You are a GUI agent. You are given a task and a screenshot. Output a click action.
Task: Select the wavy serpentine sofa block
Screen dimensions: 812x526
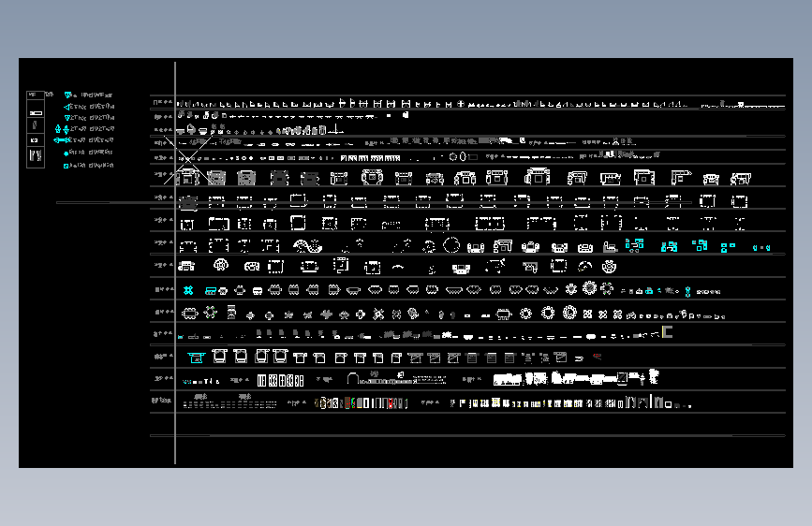307,246
